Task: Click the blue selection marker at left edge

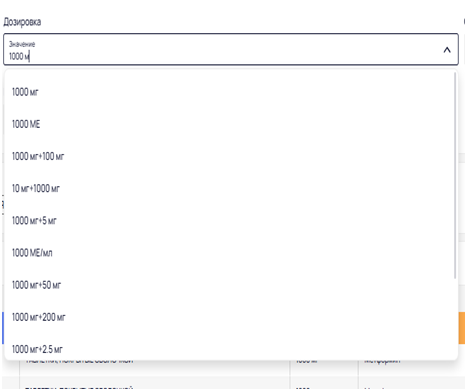Action: coord(3,328)
